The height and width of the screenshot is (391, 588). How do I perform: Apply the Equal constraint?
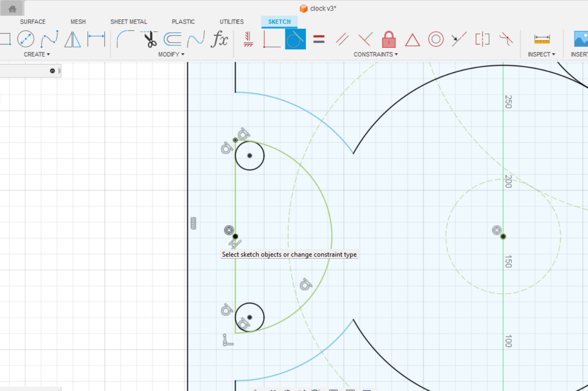tap(319, 39)
